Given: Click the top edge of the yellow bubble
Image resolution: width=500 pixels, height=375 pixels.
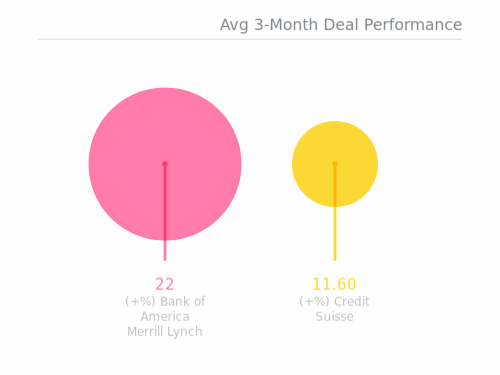Looking at the screenshot, I should [x=335, y=122].
